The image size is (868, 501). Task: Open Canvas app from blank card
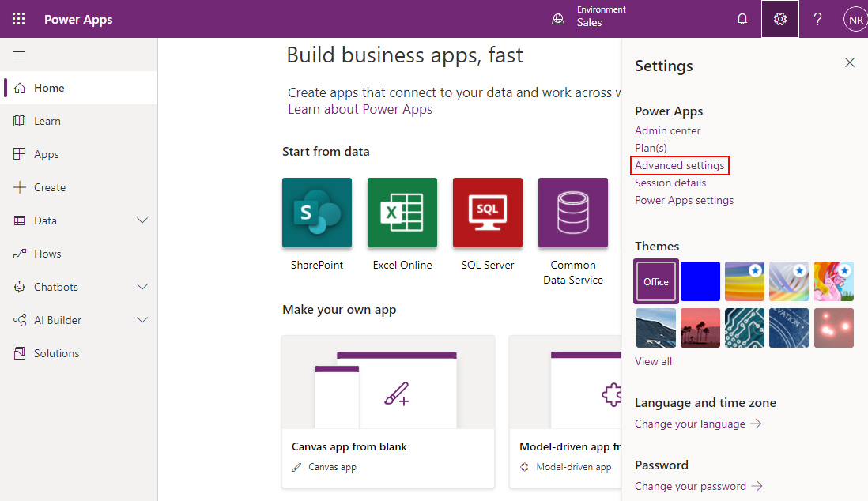(x=388, y=412)
